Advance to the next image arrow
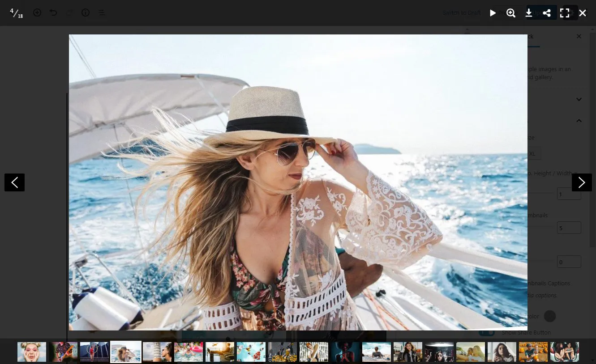Image resolution: width=596 pixels, height=364 pixels. click(x=582, y=182)
